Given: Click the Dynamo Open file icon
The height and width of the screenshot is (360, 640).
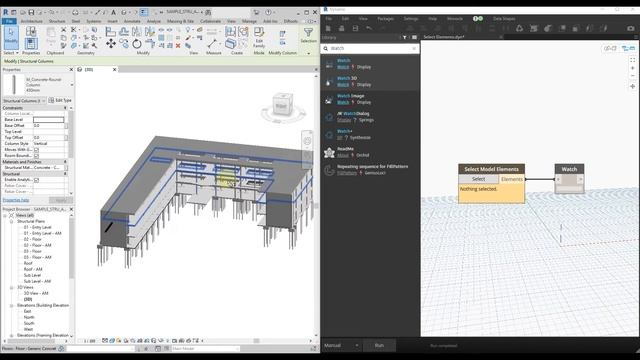Looking at the screenshot, I should coord(342,28).
